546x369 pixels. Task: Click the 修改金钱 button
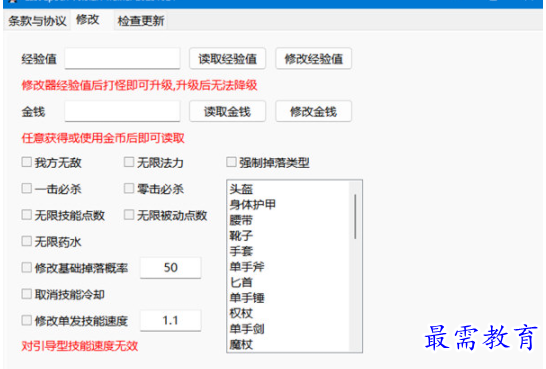pyautogui.click(x=313, y=111)
